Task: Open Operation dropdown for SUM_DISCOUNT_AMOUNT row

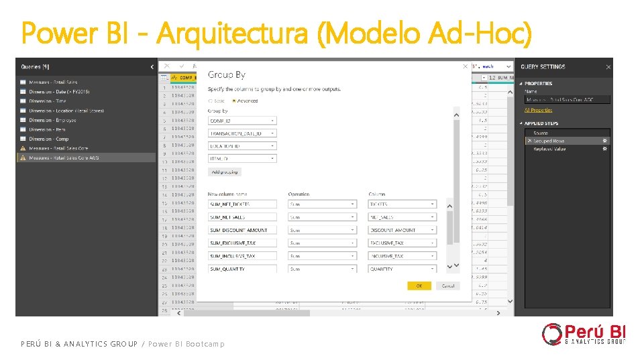Action: [x=322, y=230]
